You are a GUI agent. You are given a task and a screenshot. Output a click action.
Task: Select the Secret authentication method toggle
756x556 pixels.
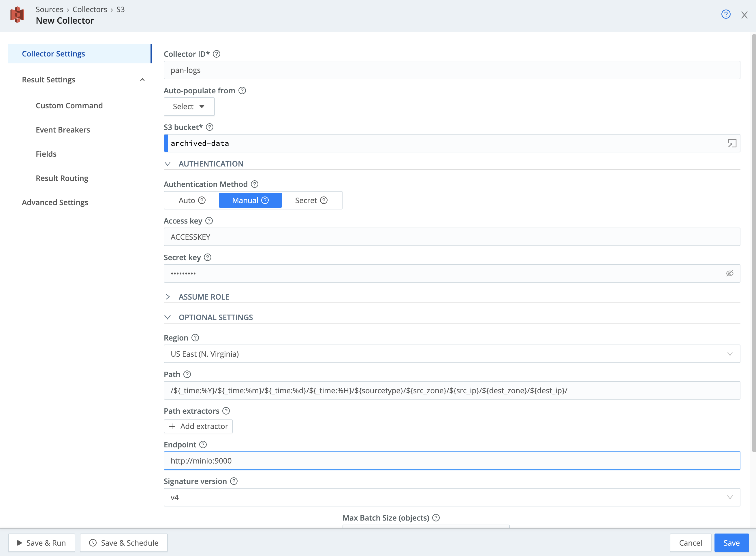pos(311,200)
